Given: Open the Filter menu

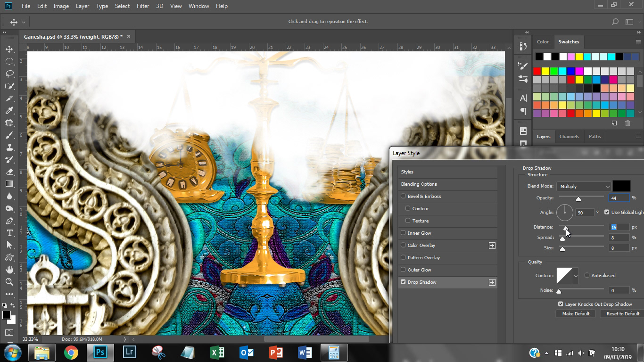Looking at the screenshot, I should 143,6.
